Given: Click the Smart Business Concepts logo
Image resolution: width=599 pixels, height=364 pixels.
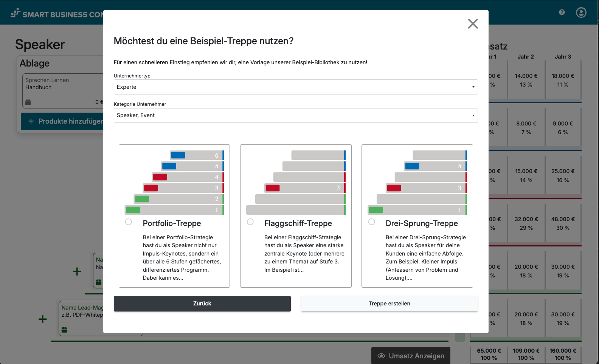Looking at the screenshot, I should pyautogui.click(x=57, y=14).
